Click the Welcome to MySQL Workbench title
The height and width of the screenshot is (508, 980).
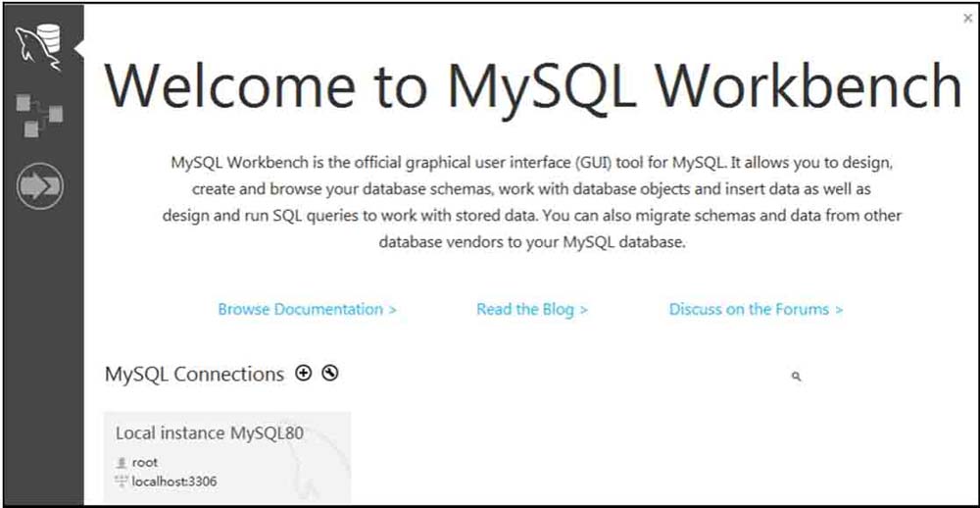pyautogui.click(x=533, y=84)
